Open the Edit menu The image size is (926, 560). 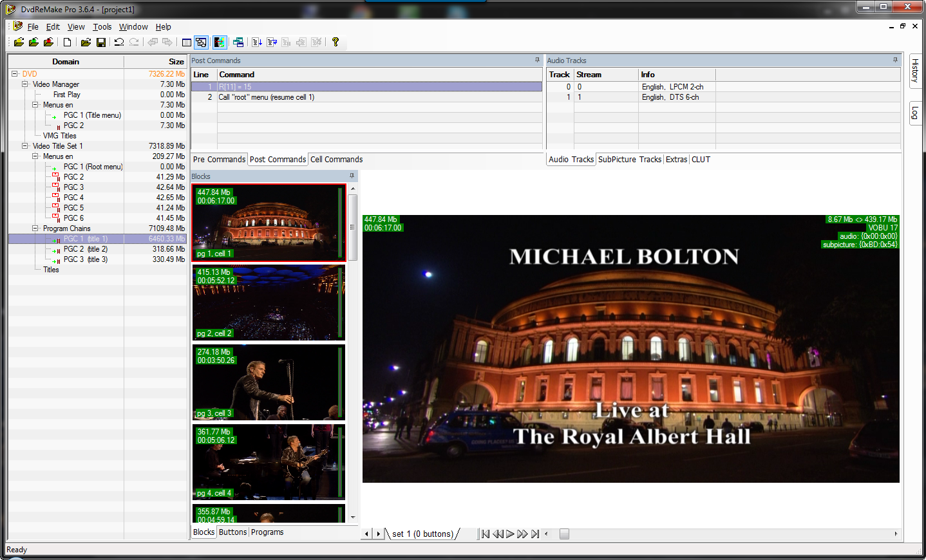tap(53, 27)
